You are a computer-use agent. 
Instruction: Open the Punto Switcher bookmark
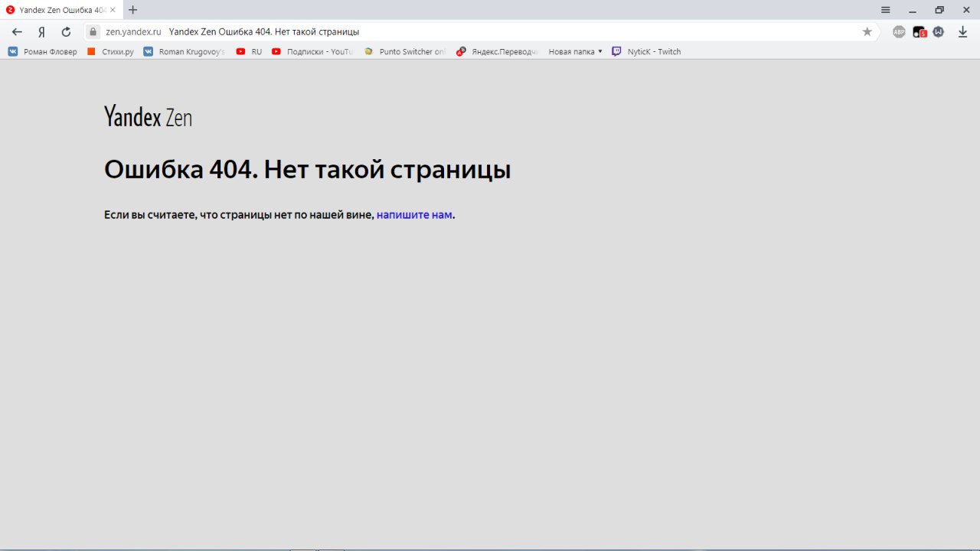404,52
